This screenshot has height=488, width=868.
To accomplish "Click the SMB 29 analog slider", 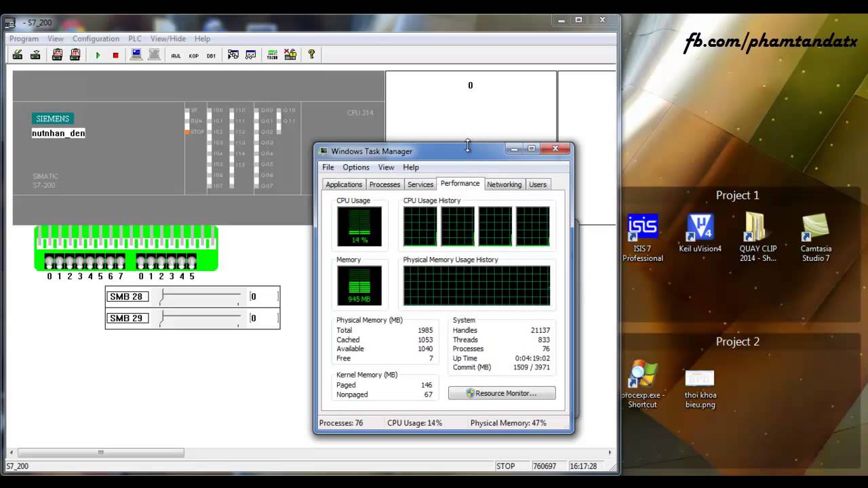I will coord(200,318).
